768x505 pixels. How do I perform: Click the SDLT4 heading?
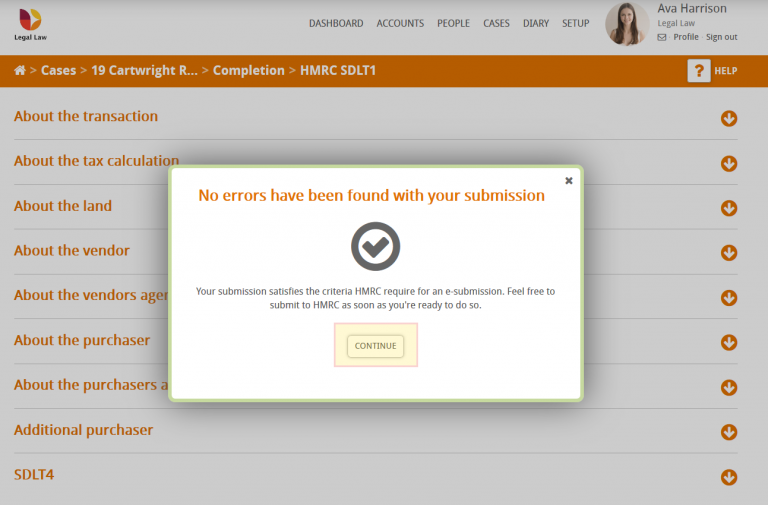click(x=34, y=475)
